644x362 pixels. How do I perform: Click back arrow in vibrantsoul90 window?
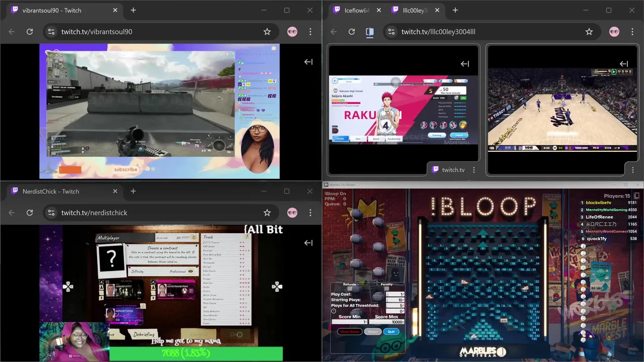(12, 32)
